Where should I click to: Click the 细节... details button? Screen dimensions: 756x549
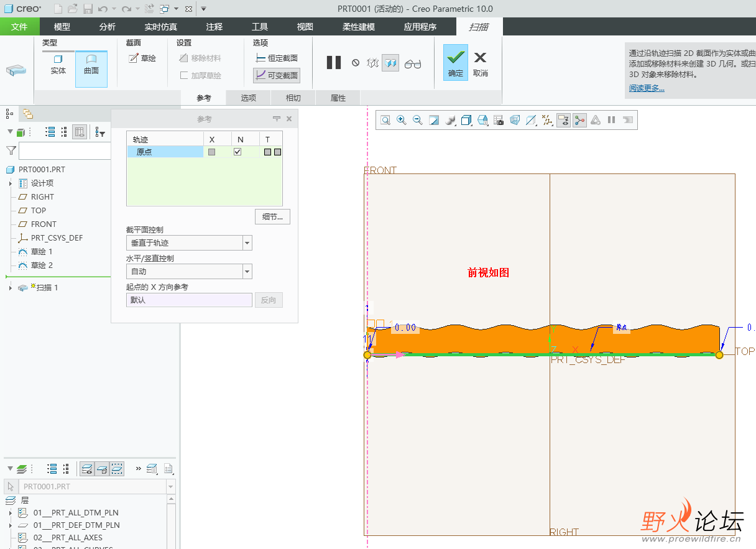272,216
